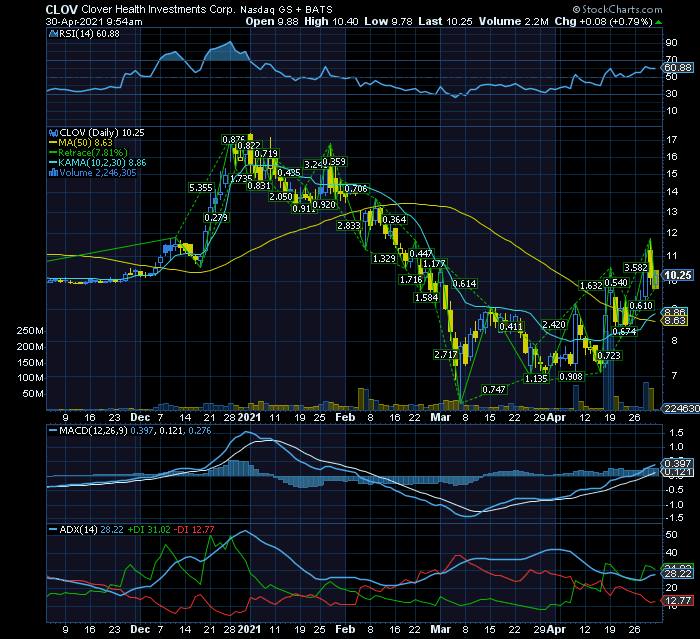Viewport: 700px width, 639px height.
Task: Click the 30-Apr-2021 9:54am timestamp
Action: tap(94, 21)
